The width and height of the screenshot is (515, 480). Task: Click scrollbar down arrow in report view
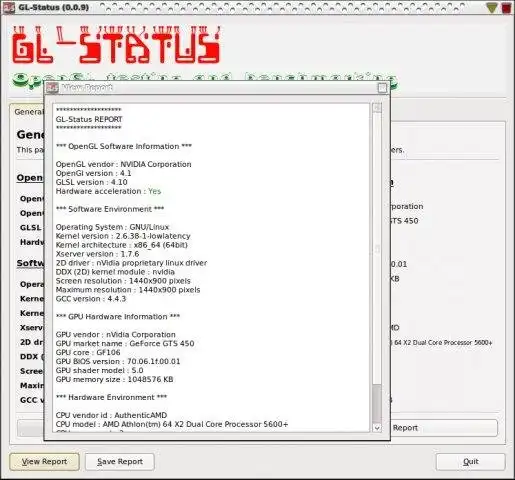click(377, 428)
